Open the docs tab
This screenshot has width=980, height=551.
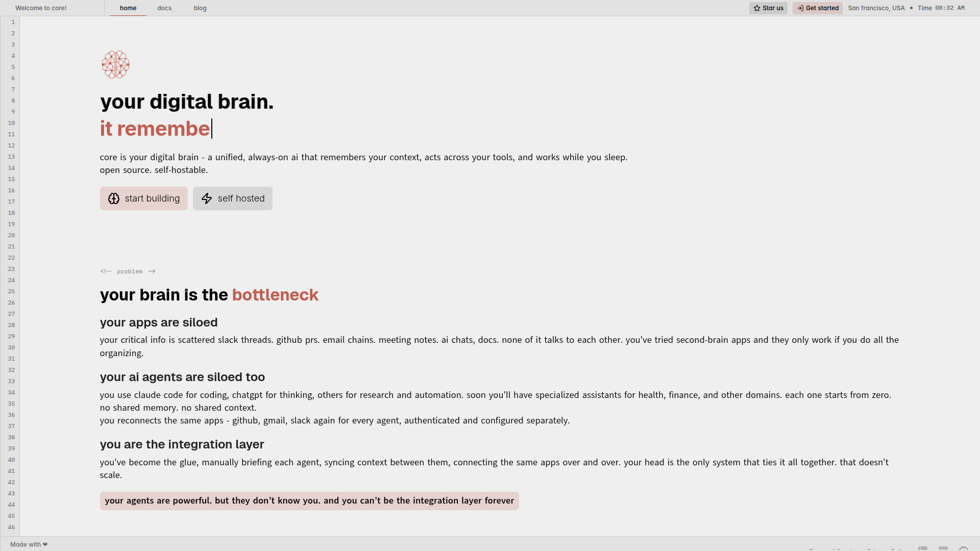(x=164, y=8)
